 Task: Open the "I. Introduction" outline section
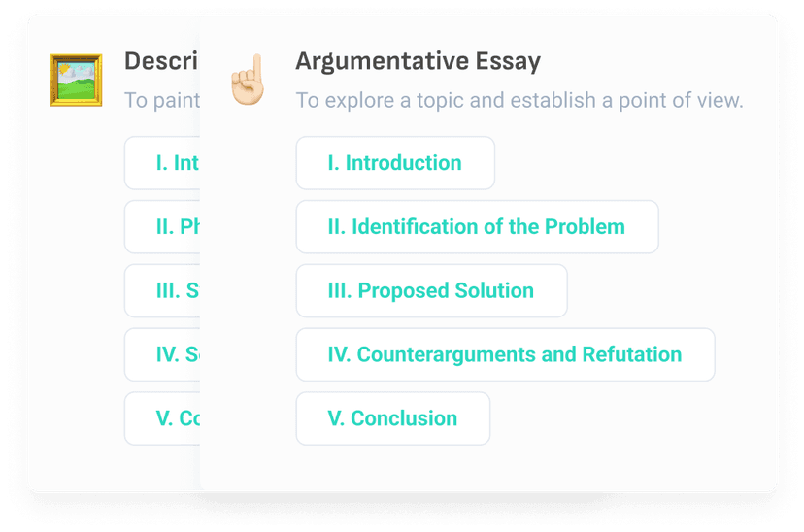tap(395, 163)
